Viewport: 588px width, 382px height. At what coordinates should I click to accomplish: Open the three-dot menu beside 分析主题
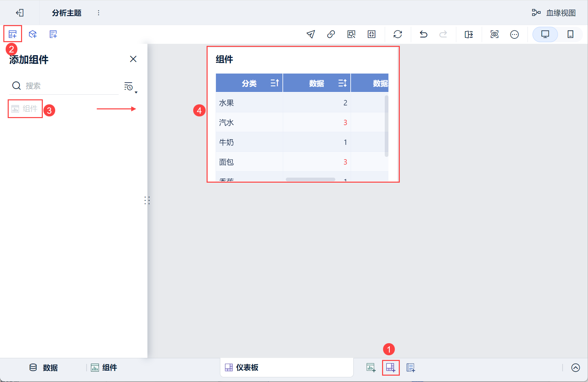98,13
